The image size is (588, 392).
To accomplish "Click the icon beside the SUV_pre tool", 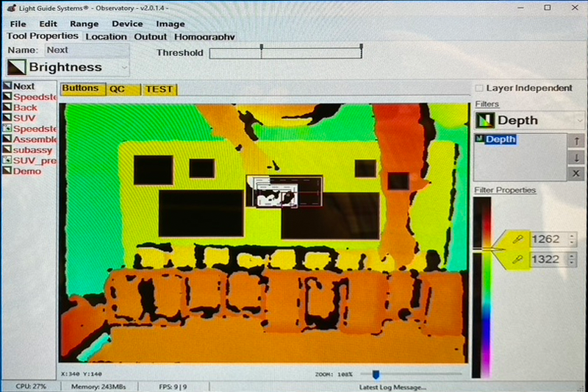I will (x=7, y=160).
